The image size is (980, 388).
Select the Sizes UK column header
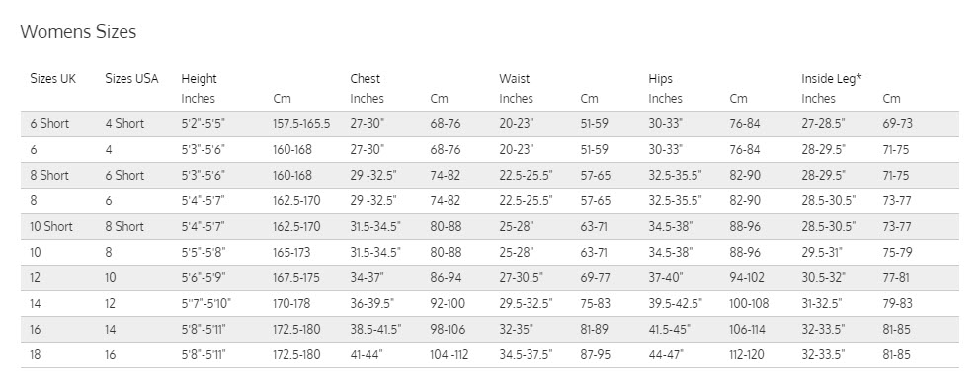[x=53, y=79]
